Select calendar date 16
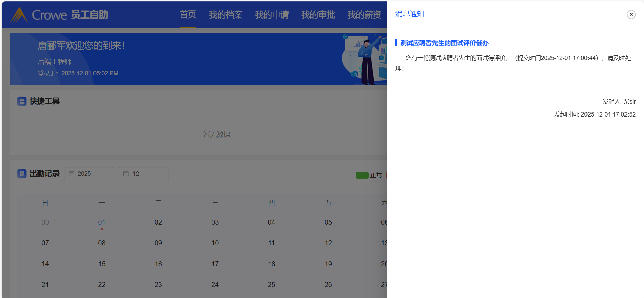This screenshot has width=644, height=298. tap(158, 264)
